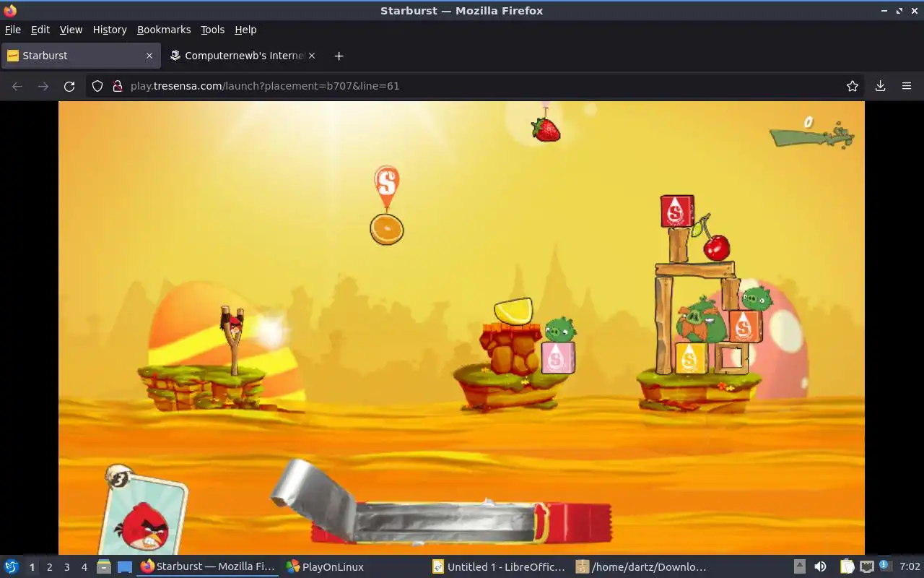Open a new tab with the plus button
The image size is (924, 578).
click(x=339, y=56)
